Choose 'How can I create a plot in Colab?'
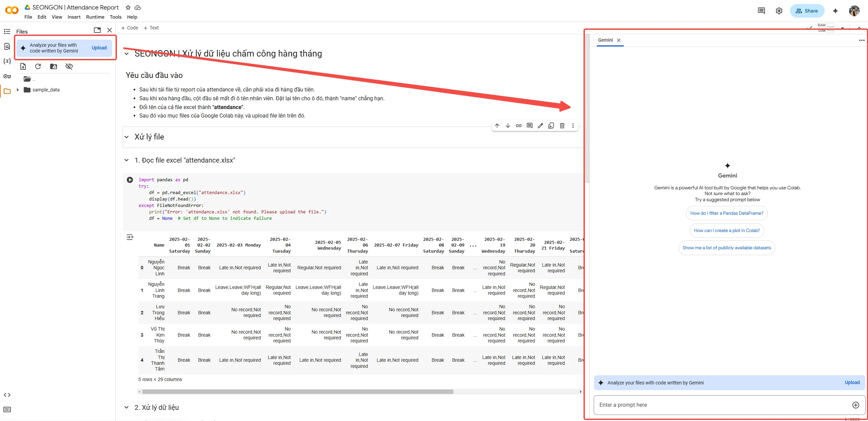This screenshot has width=868, height=421. (727, 230)
